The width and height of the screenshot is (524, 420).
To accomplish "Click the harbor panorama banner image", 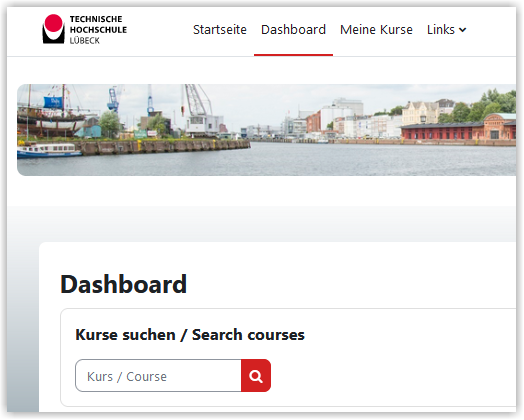I will point(266,130).
